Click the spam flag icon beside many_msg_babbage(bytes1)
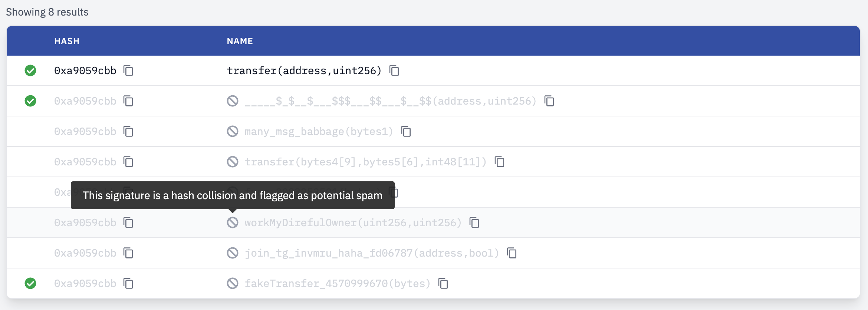 (233, 131)
